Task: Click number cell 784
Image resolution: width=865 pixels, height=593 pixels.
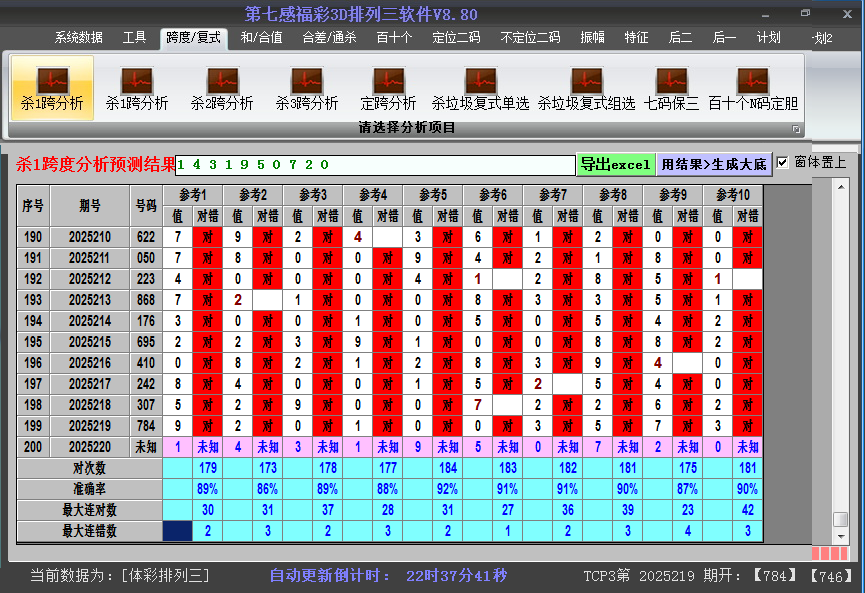Action: (x=146, y=426)
